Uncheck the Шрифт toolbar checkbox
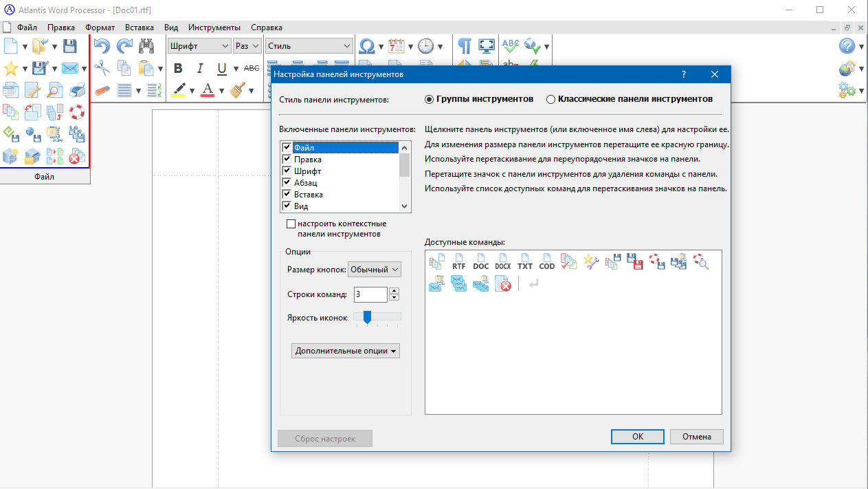 (287, 171)
